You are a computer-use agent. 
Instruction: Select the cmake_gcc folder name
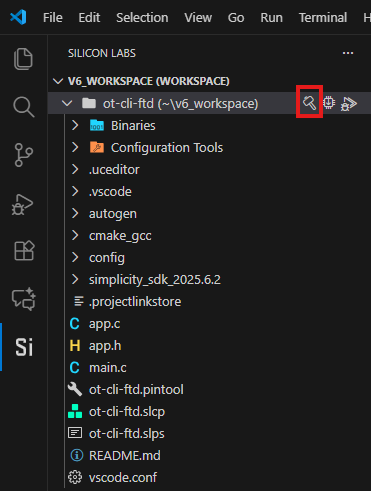120,236
